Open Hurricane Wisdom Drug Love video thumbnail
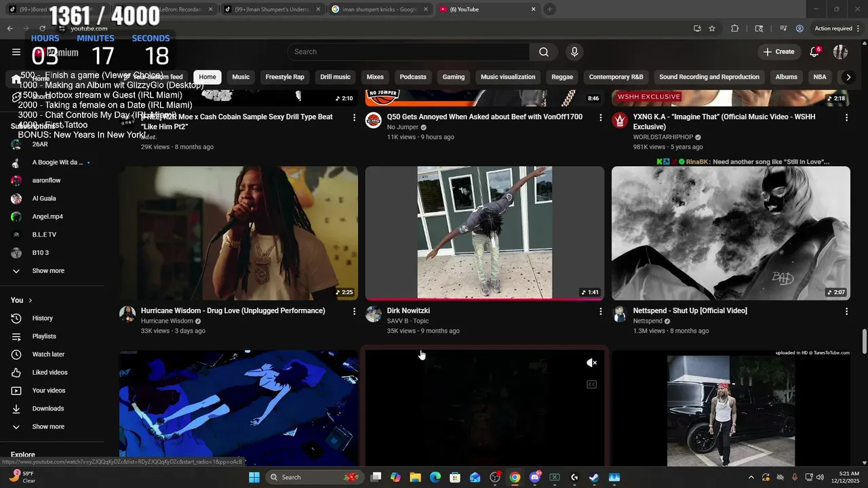The width and height of the screenshot is (868, 488). click(239, 233)
